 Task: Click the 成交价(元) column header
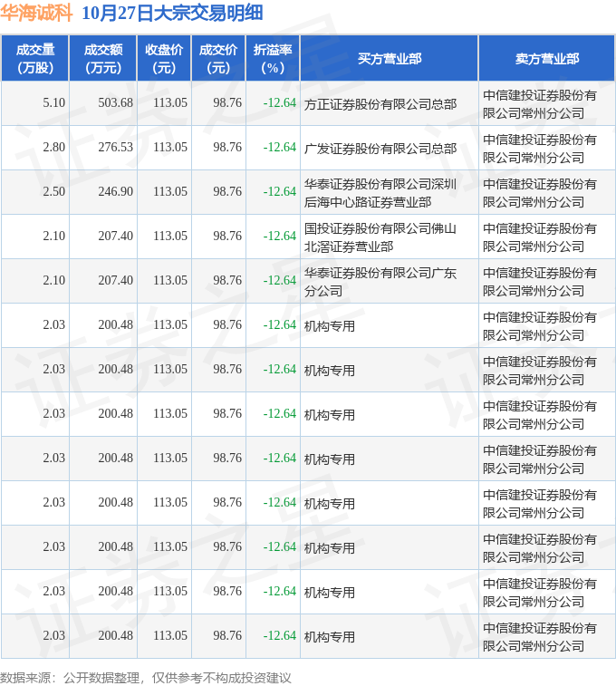(x=218, y=58)
